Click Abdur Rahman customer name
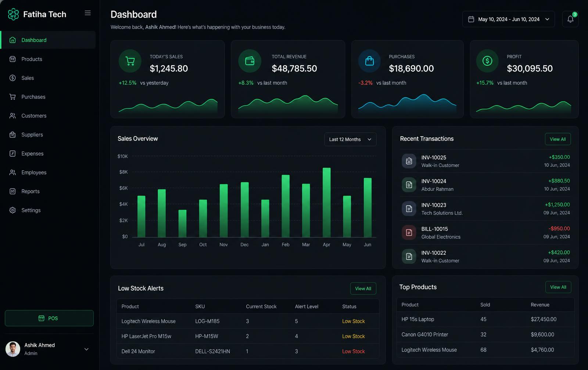Image resolution: width=588 pixels, height=370 pixels. point(437,189)
